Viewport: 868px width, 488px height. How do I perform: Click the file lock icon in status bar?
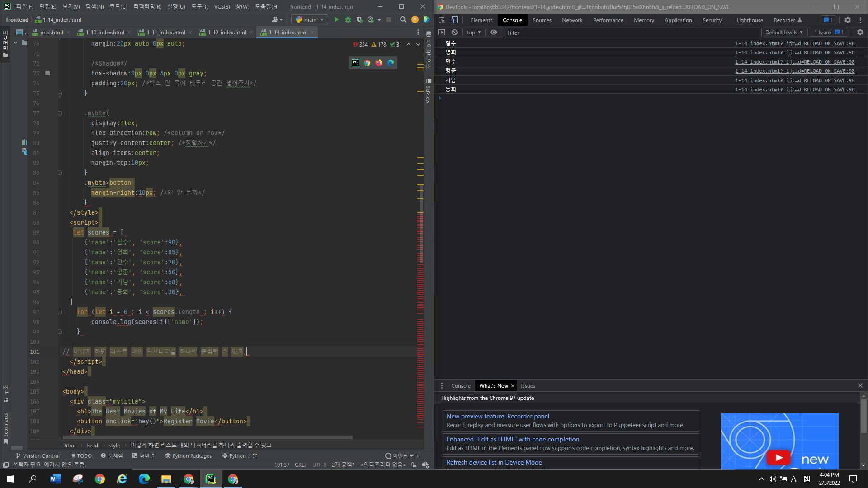coord(414,465)
